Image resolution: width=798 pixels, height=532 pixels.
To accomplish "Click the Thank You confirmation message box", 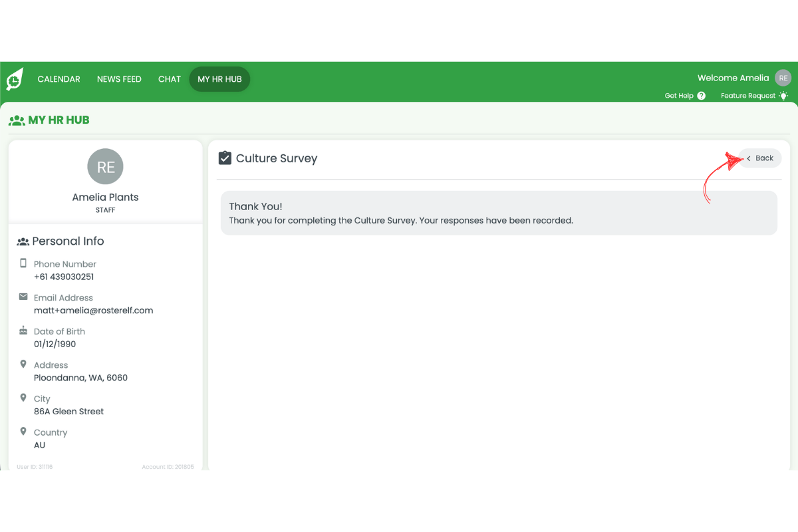I will pyautogui.click(x=499, y=213).
